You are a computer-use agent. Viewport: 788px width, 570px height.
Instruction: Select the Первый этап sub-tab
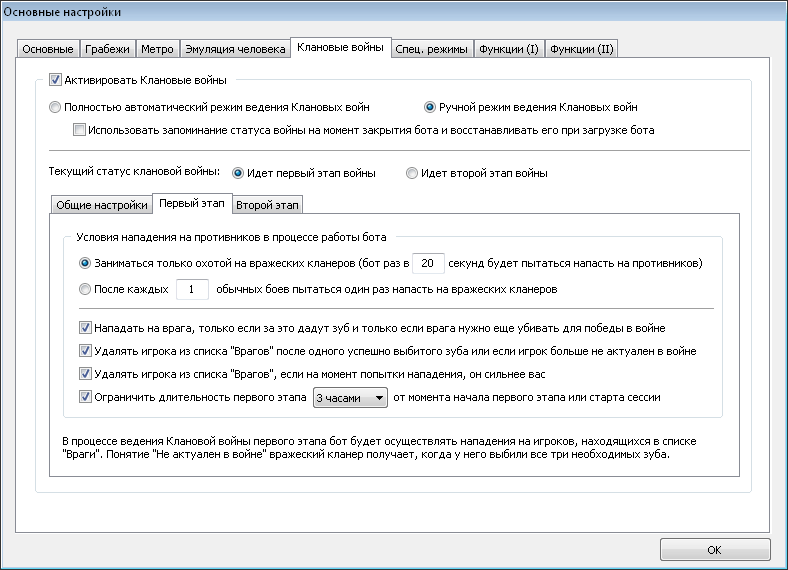(191, 203)
